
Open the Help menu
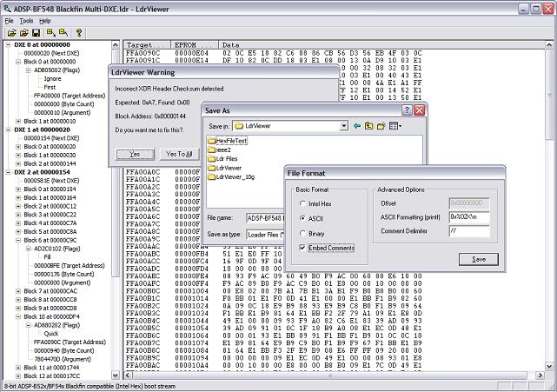coord(45,21)
